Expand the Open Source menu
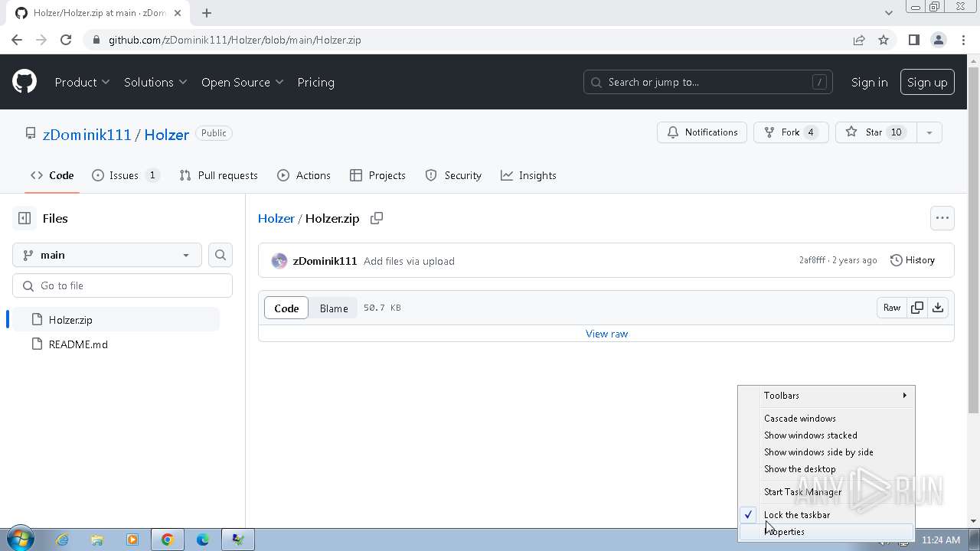This screenshot has height=551, width=980. [242, 82]
